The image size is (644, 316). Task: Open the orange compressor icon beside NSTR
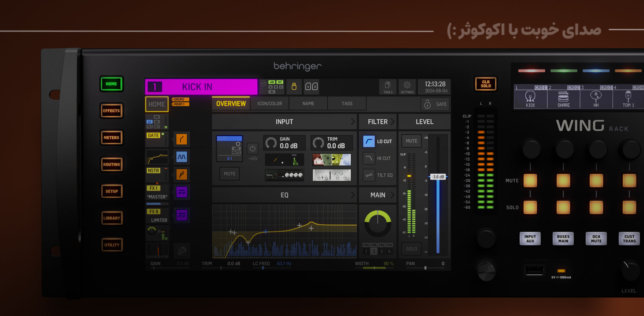point(182,174)
